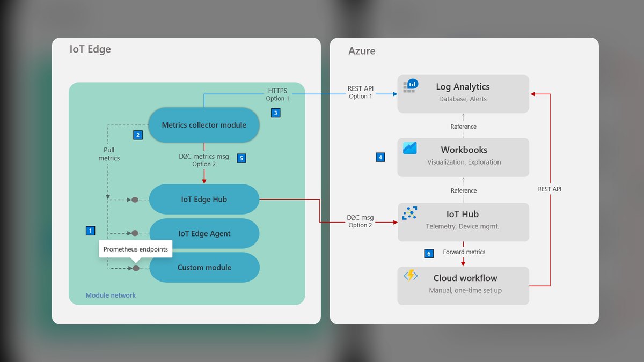Click the IoT Hub icon
The image size is (644, 362).
410,213
